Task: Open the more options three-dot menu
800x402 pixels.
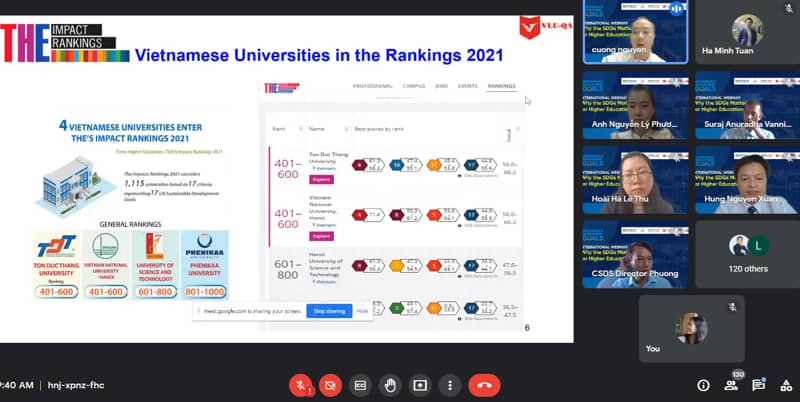Action: (450, 384)
